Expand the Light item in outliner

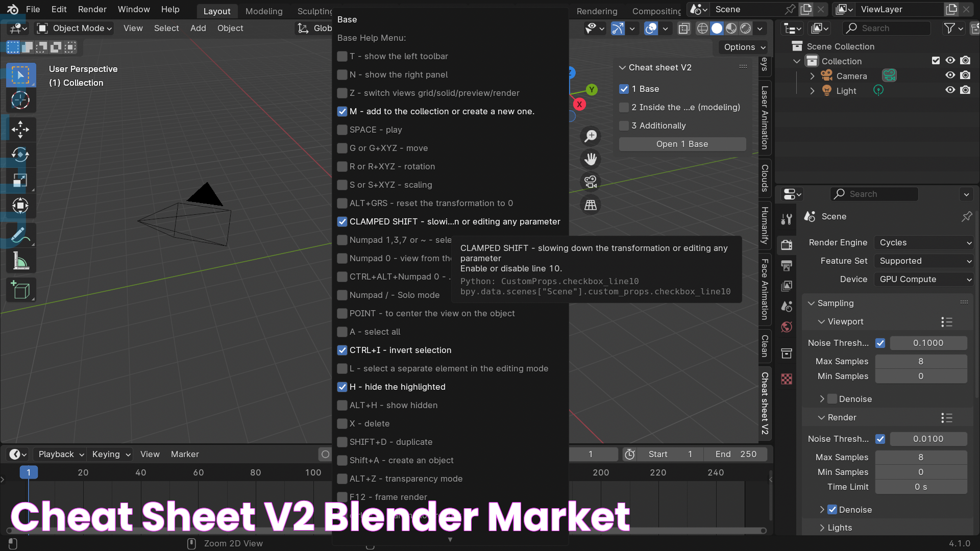click(812, 91)
